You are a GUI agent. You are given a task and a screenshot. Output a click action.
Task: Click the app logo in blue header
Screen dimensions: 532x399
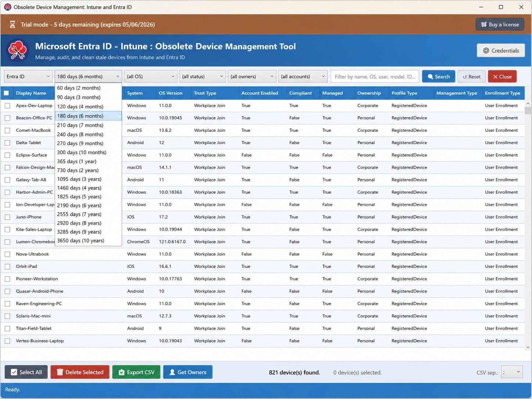click(17, 50)
